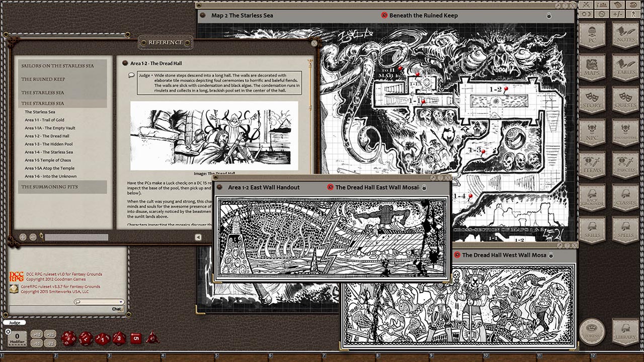
Task: Toggle the sun/moon day-night icon
Action: (x=586, y=14)
